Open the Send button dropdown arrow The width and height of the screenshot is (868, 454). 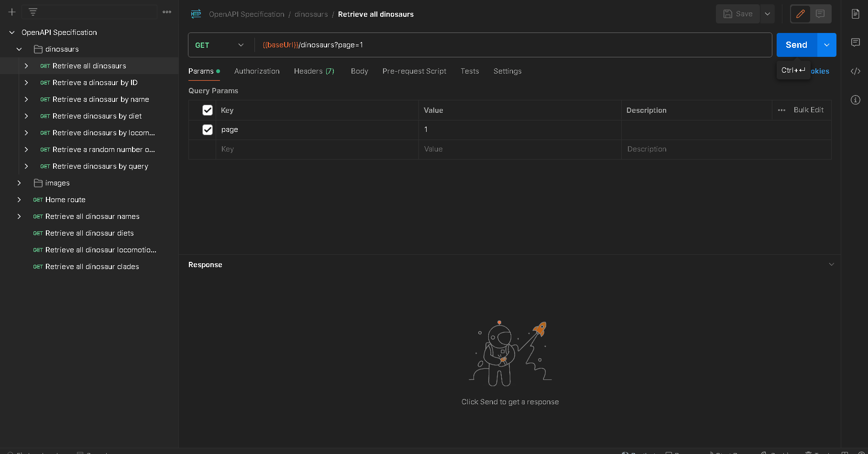(x=827, y=45)
